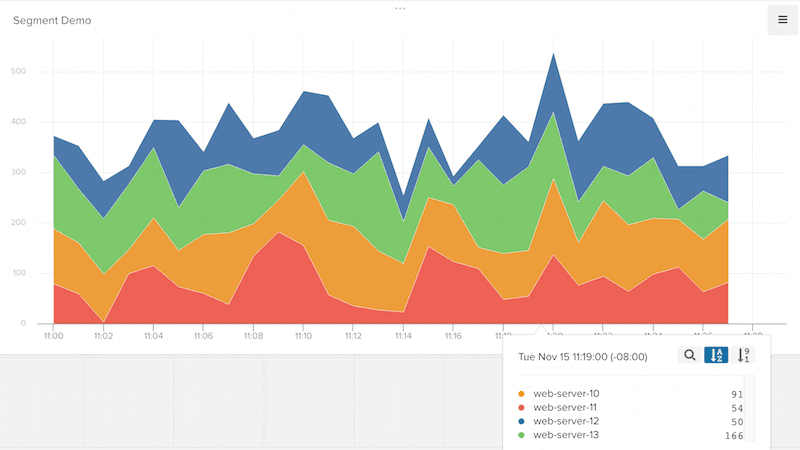Click the 11:04 tick on time axis
The image size is (800, 450).
pyautogui.click(x=153, y=337)
